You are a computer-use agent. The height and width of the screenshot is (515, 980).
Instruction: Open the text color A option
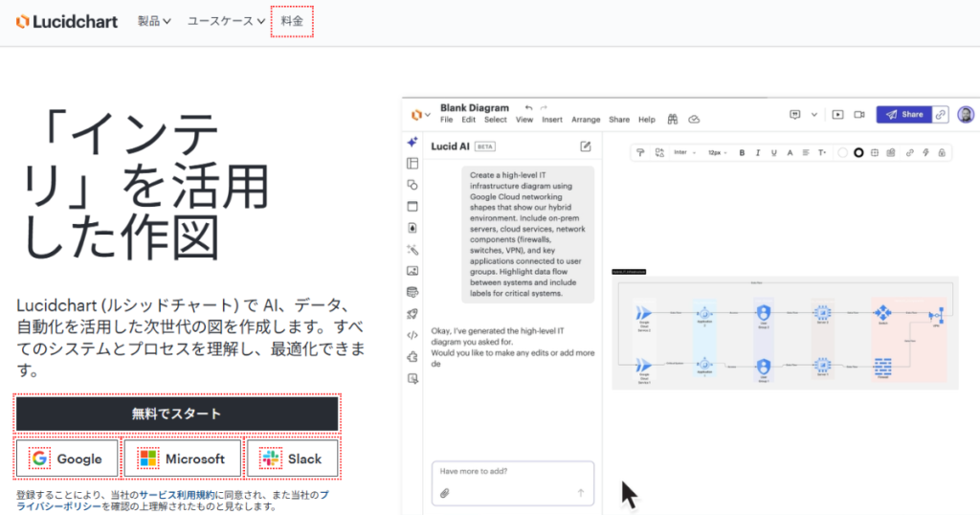point(790,152)
